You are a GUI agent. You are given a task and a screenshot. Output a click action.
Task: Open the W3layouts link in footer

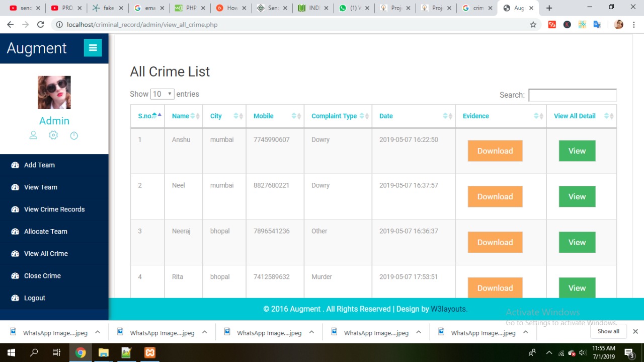point(448,309)
